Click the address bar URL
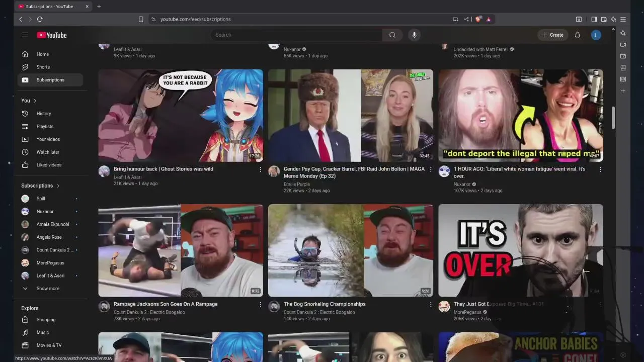Image resolution: width=644 pixels, height=362 pixels. (x=196, y=19)
